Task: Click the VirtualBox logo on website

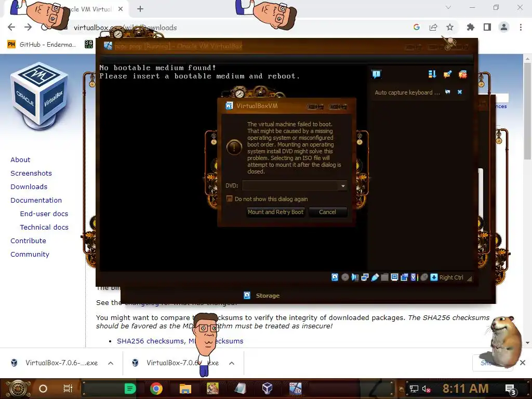Action: [41, 97]
